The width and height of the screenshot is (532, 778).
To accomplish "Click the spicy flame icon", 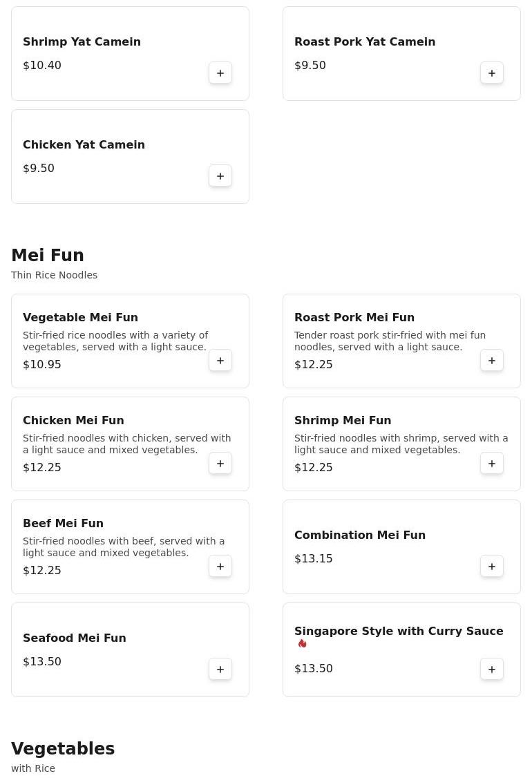I will click(x=303, y=644).
